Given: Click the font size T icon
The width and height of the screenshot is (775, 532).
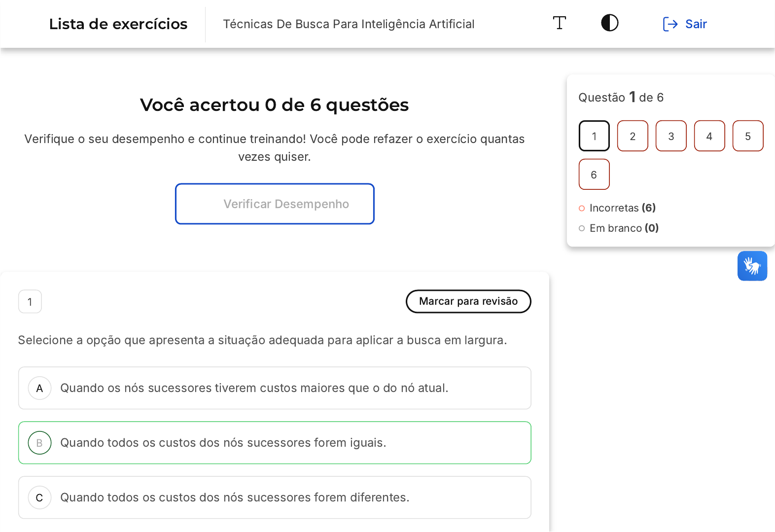Looking at the screenshot, I should point(559,23).
